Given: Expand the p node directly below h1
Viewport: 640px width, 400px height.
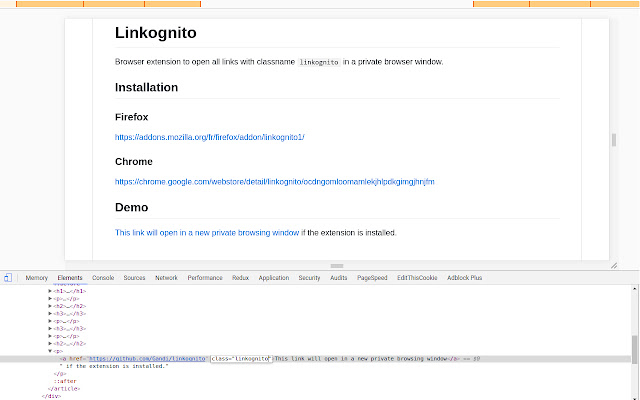Looking at the screenshot, I should click(50, 298).
